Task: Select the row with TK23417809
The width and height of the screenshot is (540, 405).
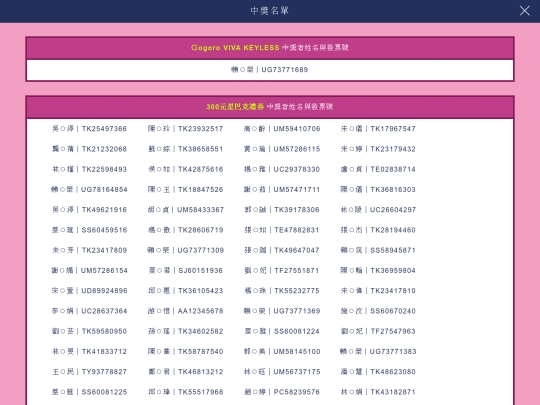Action: (x=90, y=250)
